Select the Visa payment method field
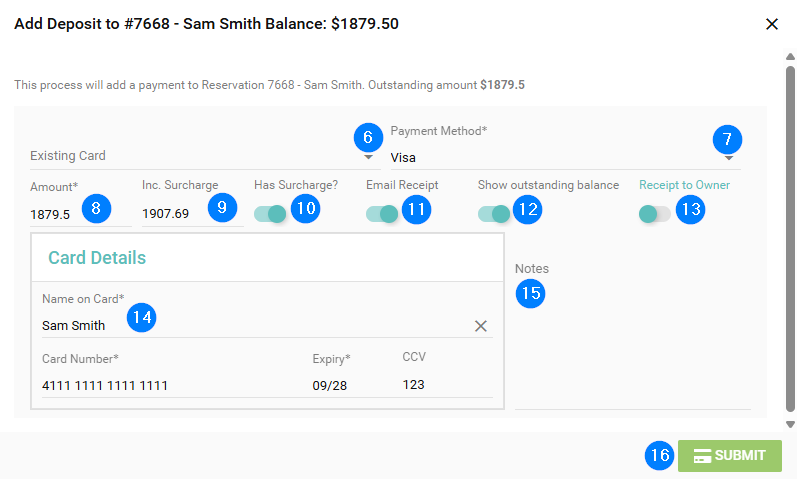 coord(540,158)
